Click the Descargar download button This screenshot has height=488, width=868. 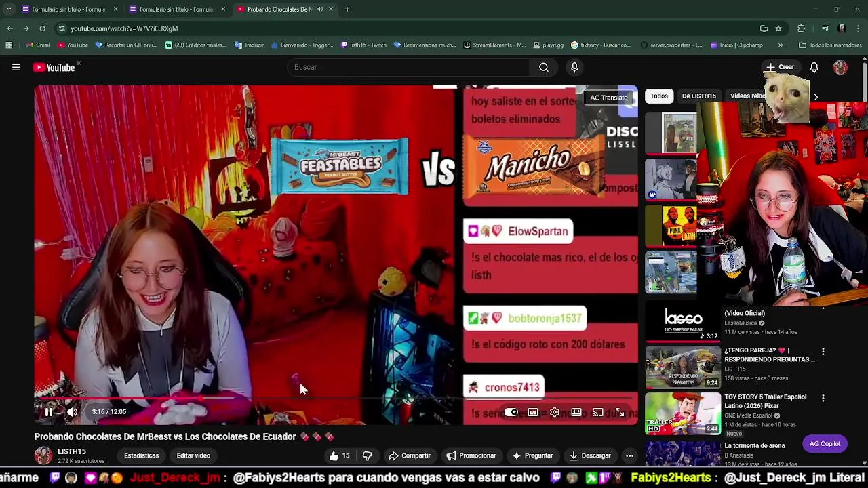[x=590, y=455]
